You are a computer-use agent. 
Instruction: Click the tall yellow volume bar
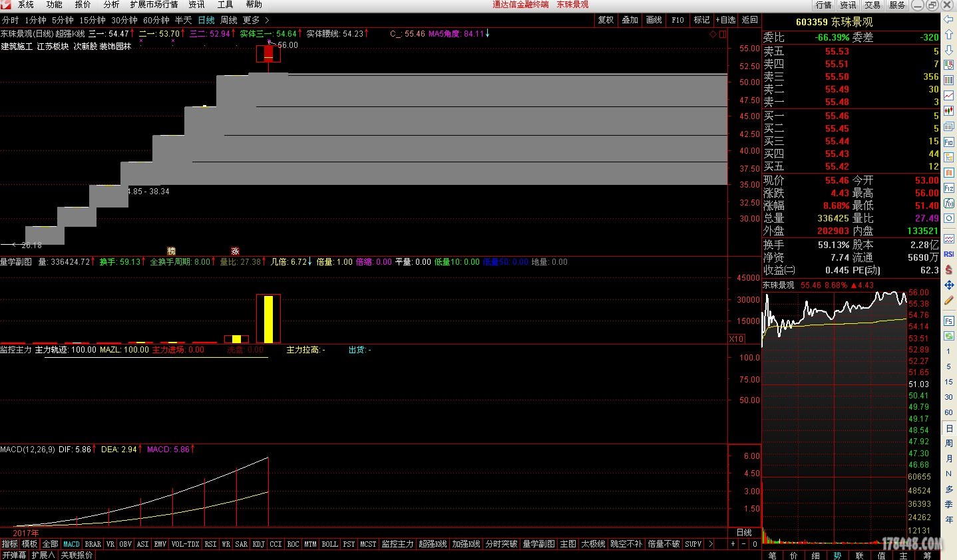click(268, 319)
